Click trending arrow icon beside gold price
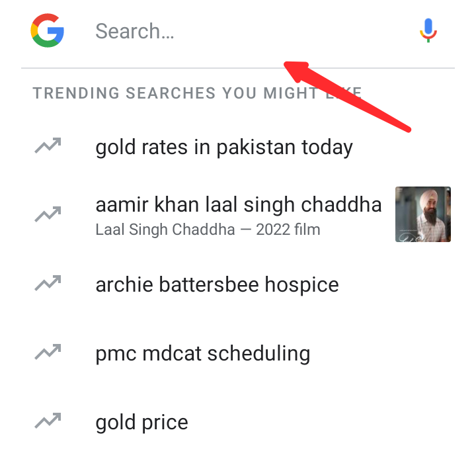Image resolution: width=476 pixels, height=465 pixels. [x=48, y=421]
